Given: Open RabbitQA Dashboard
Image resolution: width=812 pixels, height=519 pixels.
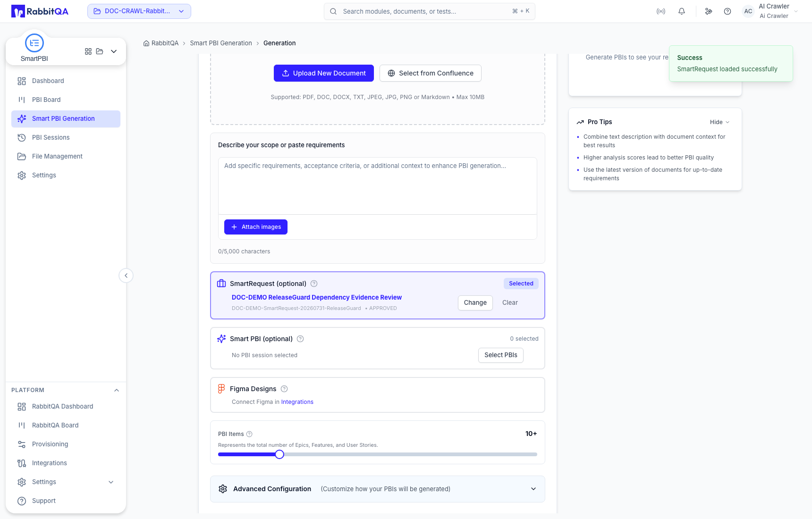Looking at the screenshot, I should point(66,407).
